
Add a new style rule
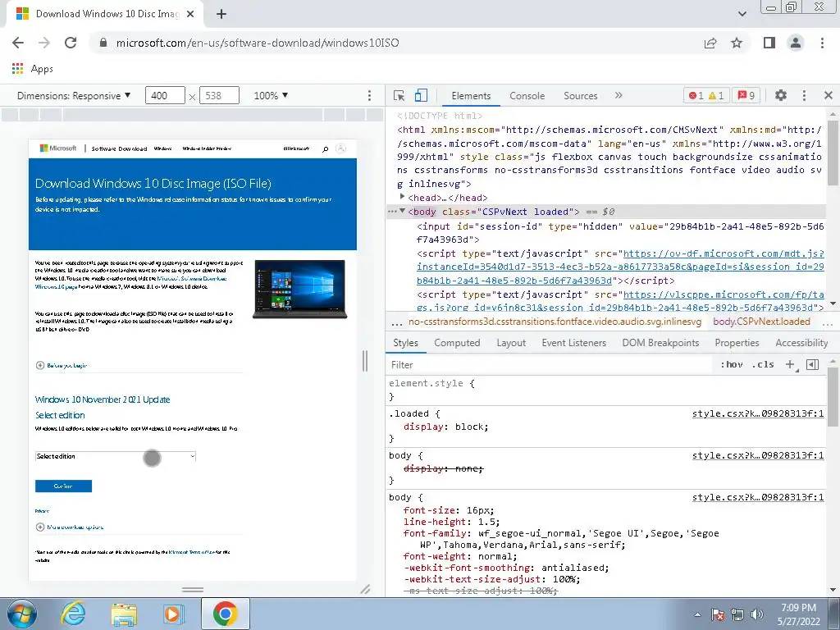pyautogui.click(x=791, y=365)
